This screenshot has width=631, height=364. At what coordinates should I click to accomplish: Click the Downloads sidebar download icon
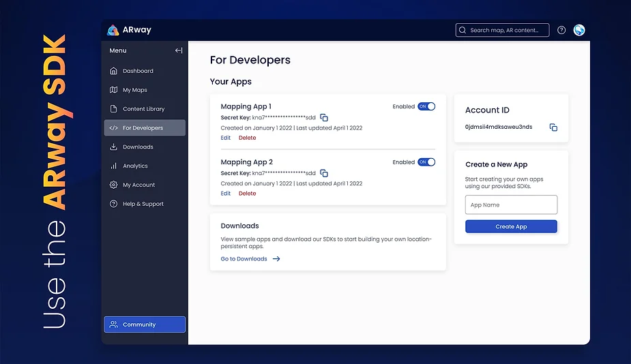tap(113, 147)
